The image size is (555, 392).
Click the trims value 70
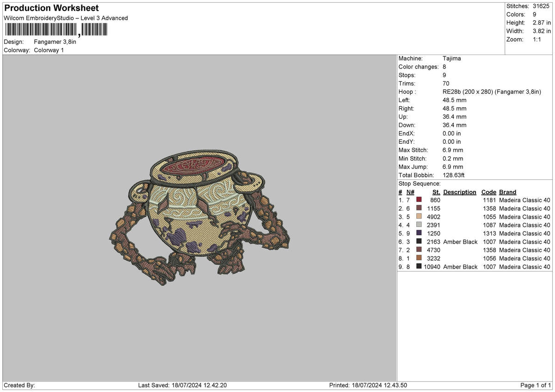point(446,83)
